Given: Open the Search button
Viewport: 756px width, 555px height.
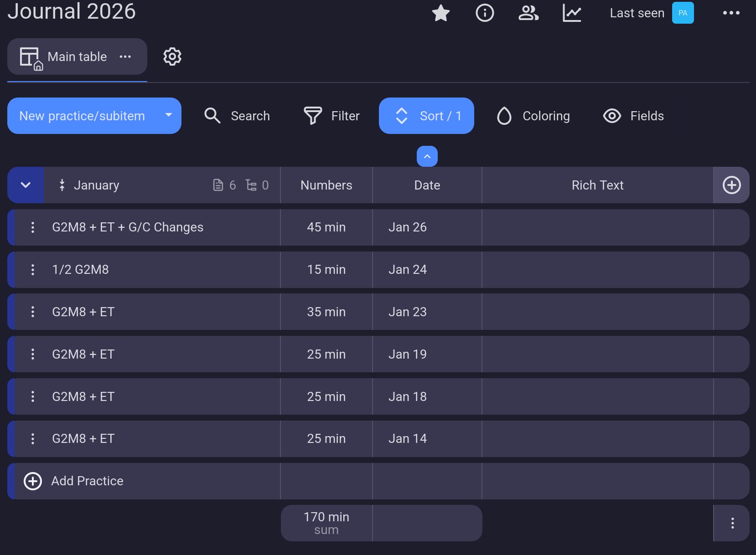Looking at the screenshot, I should 237,116.
